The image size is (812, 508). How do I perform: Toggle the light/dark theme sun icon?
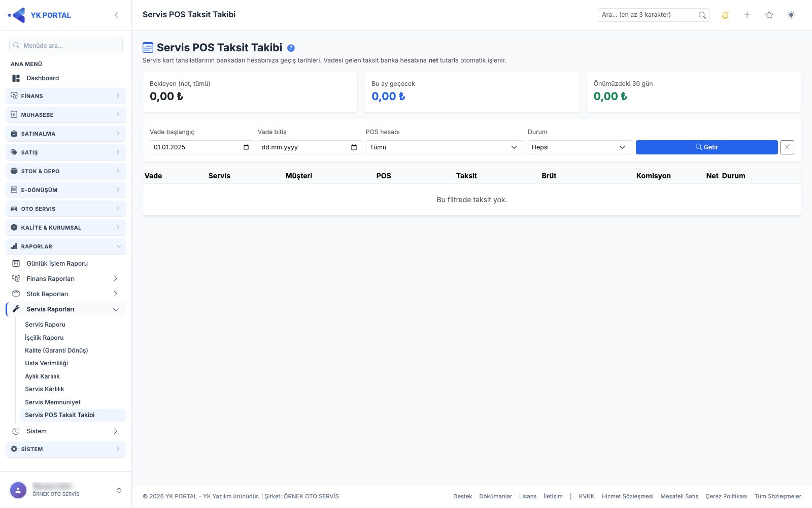[x=791, y=15]
